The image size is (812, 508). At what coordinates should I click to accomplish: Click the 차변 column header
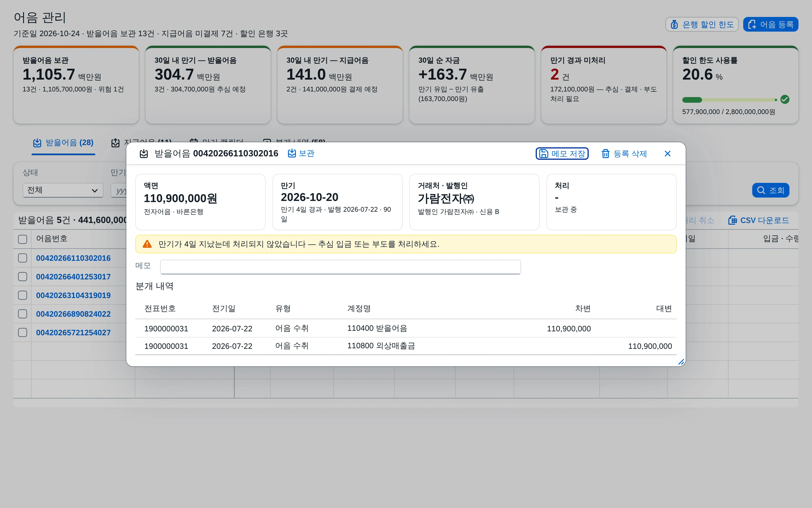tap(583, 308)
